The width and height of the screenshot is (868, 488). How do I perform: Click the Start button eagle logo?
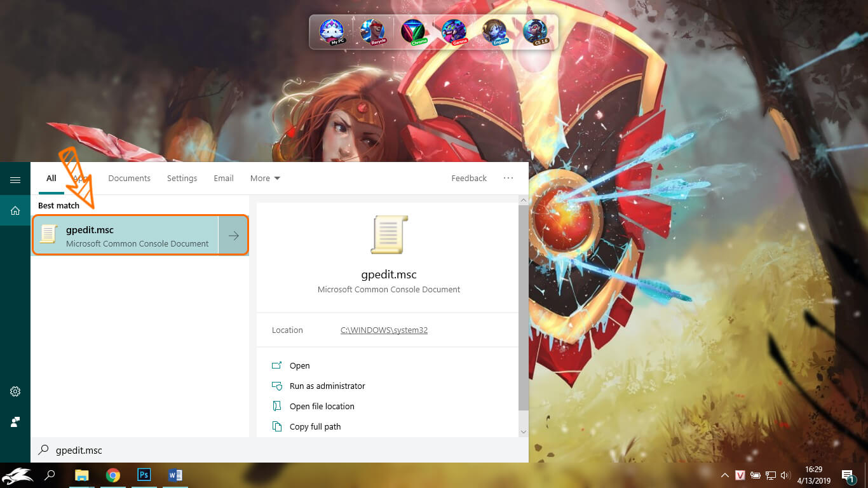point(17,475)
